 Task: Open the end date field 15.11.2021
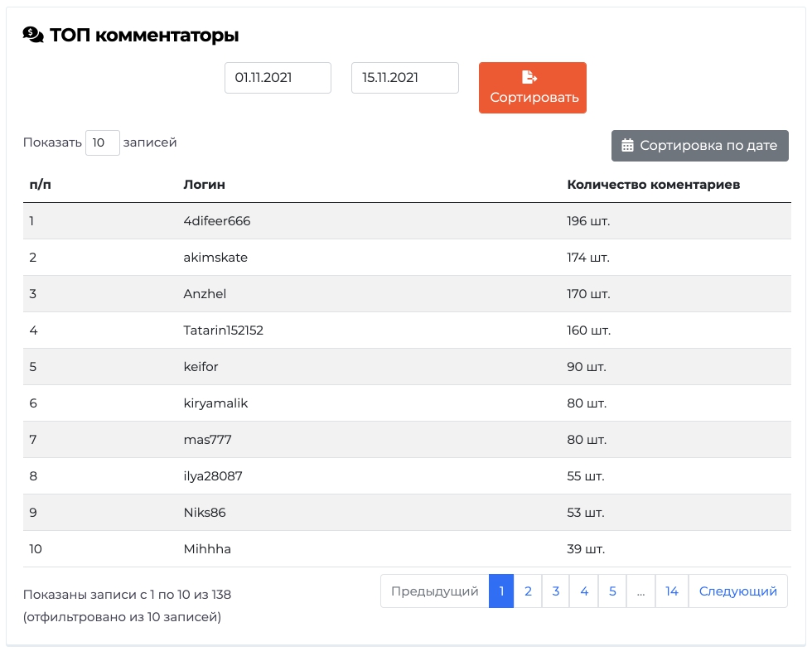pos(405,78)
